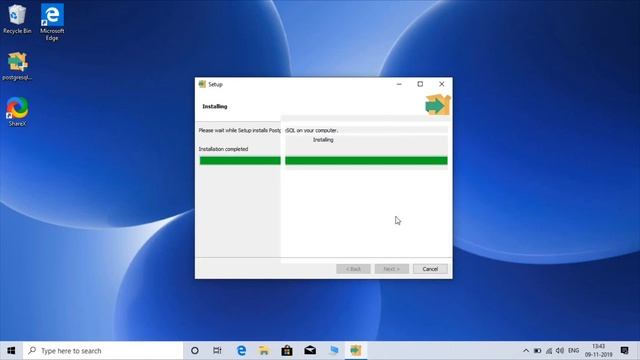Select the Setup installer taskbar icon

[356, 351]
